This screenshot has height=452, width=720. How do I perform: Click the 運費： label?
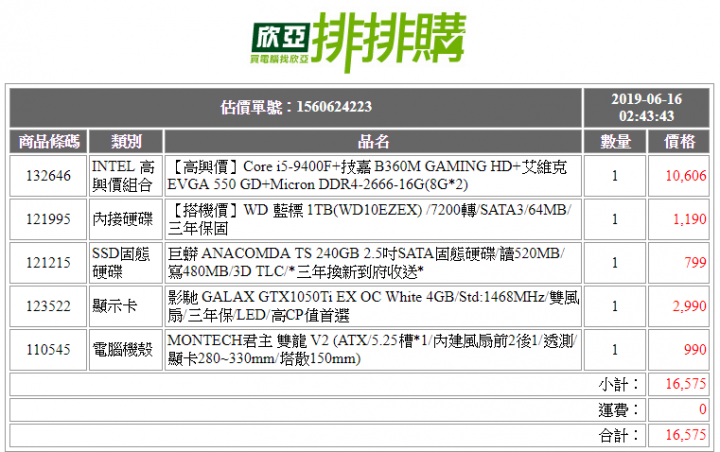tap(619, 409)
